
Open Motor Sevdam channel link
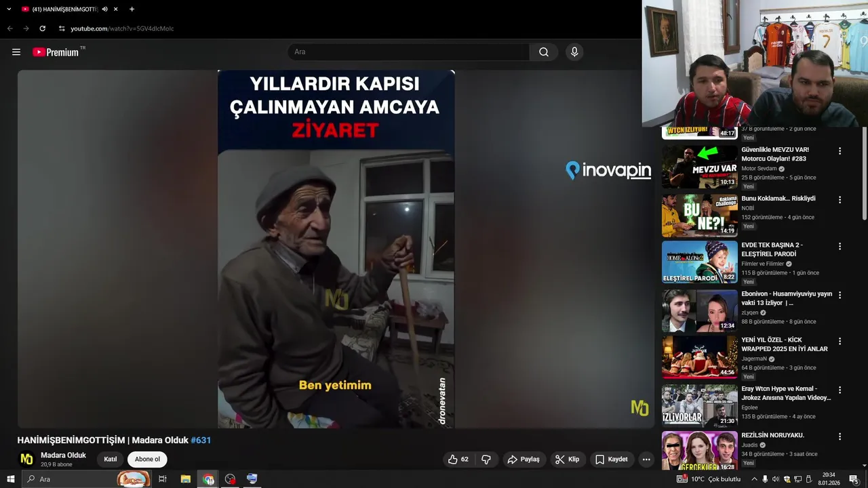coord(759,169)
